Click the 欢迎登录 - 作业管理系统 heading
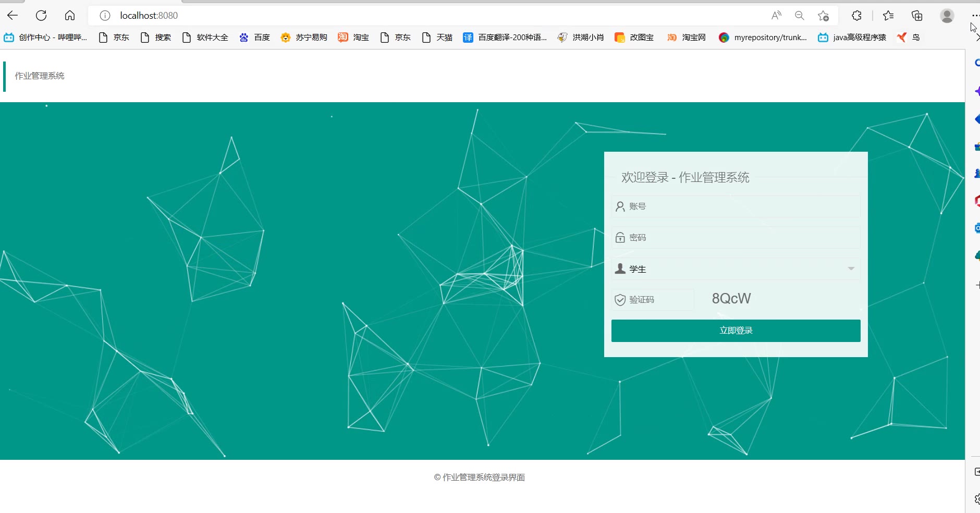 [x=685, y=177]
